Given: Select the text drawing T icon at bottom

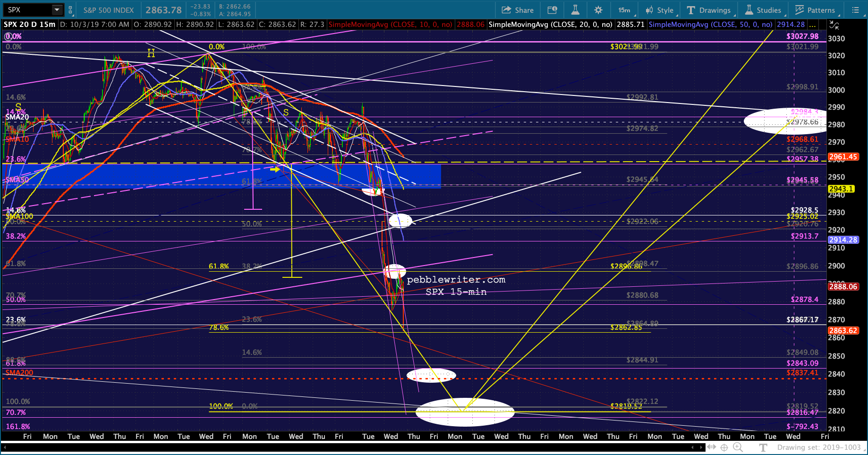Looking at the screenshot, I should click(x=763, y=447).
